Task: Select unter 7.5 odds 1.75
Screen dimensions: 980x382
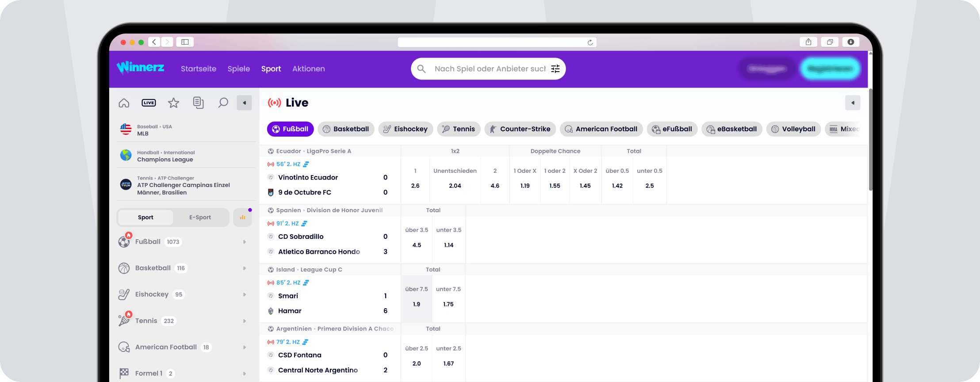Action: point(448,299)
